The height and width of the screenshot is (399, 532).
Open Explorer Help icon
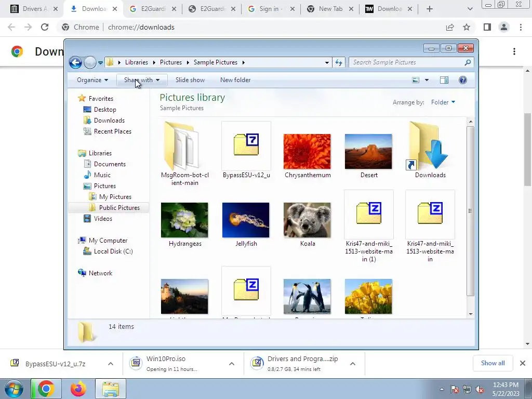(x=463, y=80)
